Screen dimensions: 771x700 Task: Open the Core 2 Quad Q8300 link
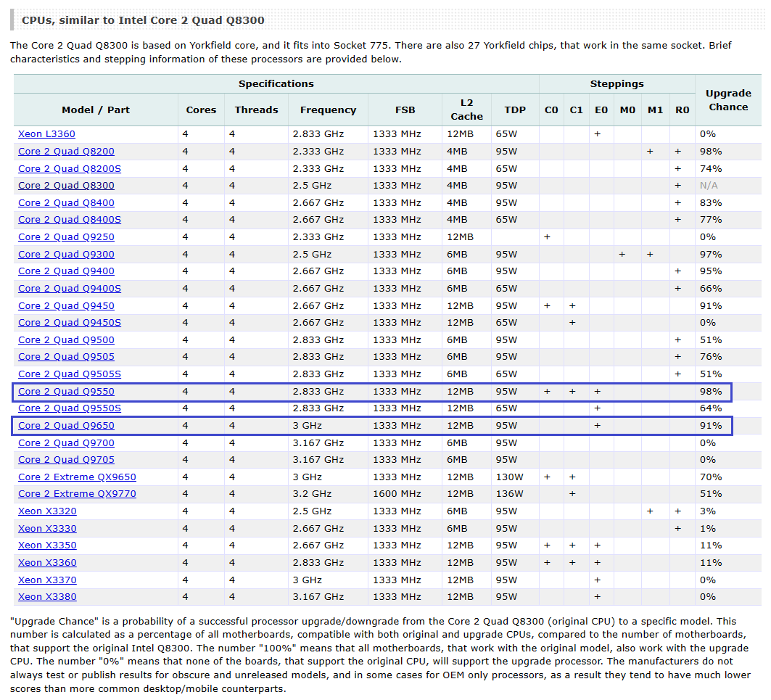[67, 186]
